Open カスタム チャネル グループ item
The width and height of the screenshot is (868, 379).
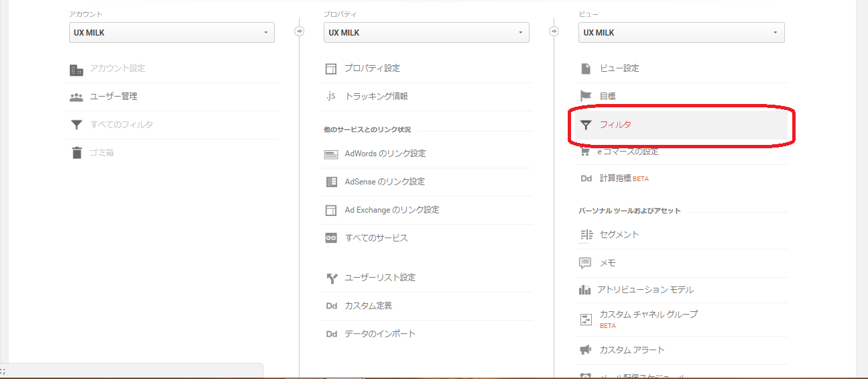click(x=648, y=315)
